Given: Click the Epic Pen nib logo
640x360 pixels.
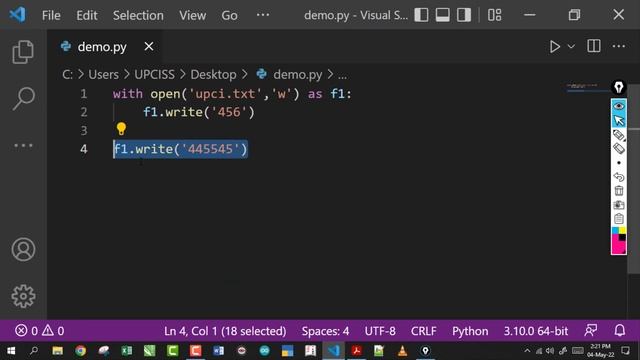Looking at the screenshot, I should (619, 87).
